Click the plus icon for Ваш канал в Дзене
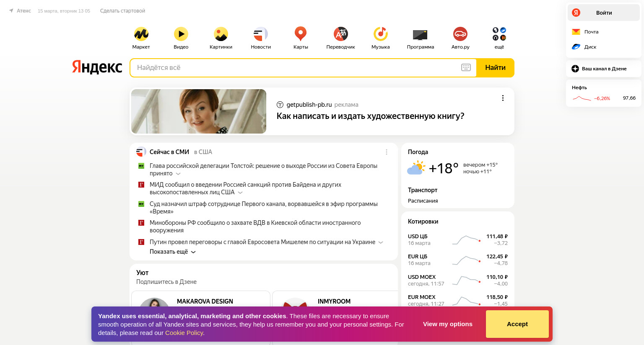Image resolution: width=644 pixels, height=345 pixels. click(x=575, y=69)
